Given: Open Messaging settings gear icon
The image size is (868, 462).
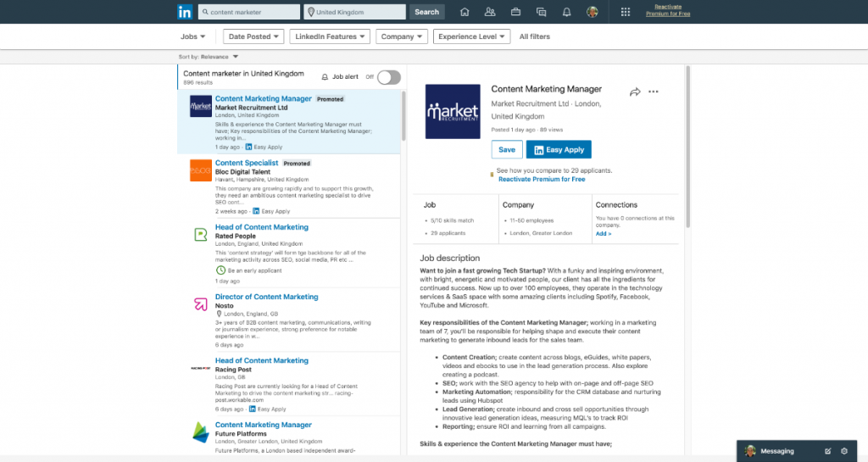Looking at the screenshot, I should (843, 451).
